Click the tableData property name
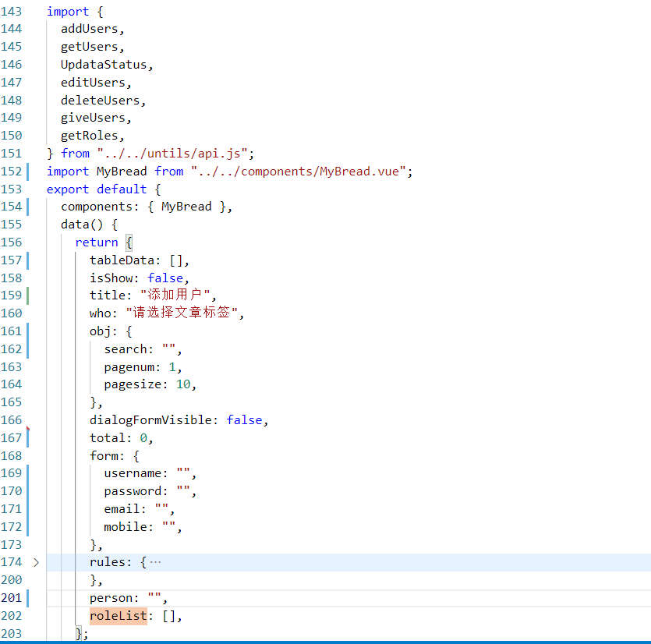Screen dimensions: 651x644 [x=121, y=260]
